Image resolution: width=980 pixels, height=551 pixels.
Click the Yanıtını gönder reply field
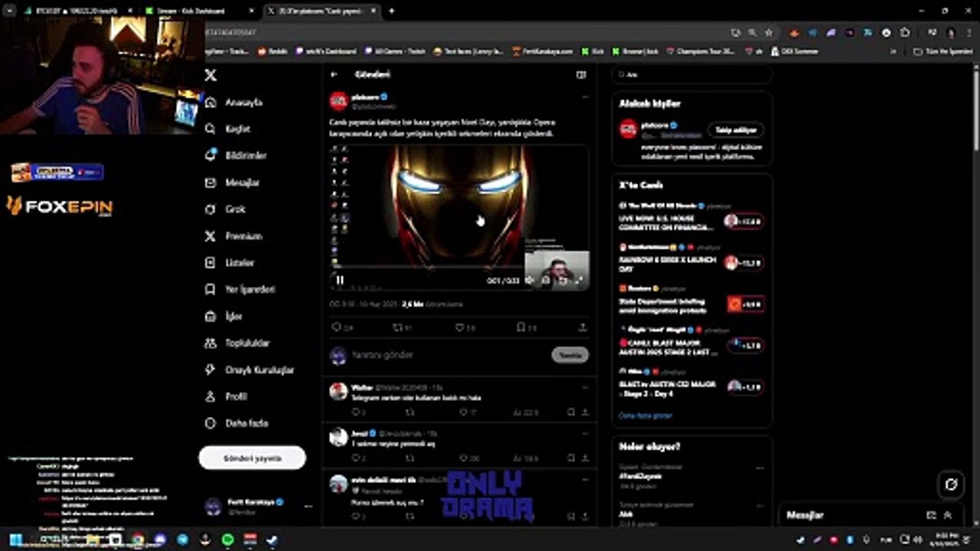point(448,355)
